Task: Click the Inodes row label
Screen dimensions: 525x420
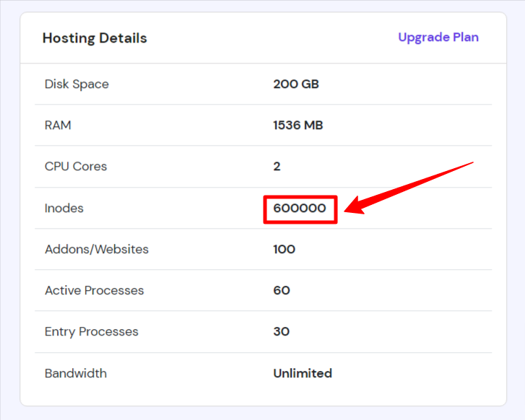Action: pyautogui.click(x=64, y=208)
